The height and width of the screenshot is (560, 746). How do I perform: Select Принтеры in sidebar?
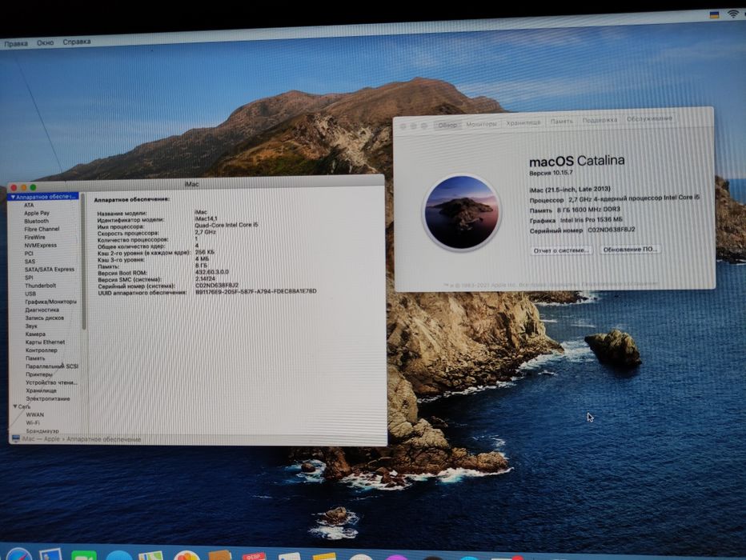[x=39, y=374]
